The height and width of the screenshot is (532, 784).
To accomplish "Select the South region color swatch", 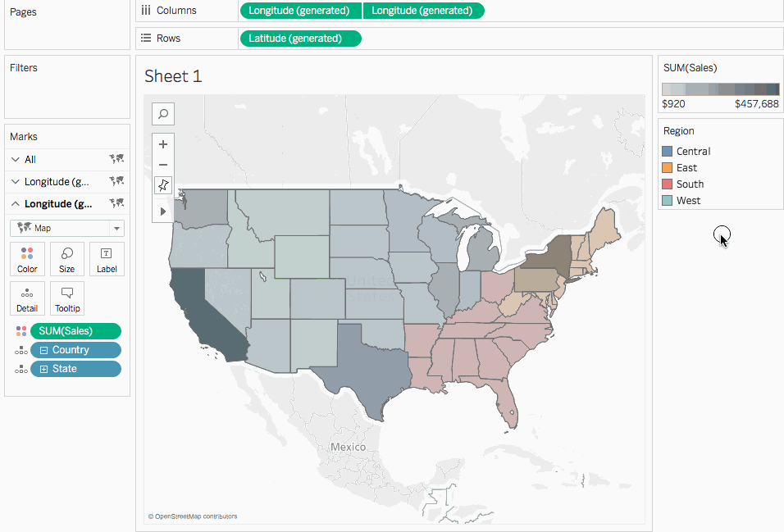I will pyautogui.click(x=667, y=184).
